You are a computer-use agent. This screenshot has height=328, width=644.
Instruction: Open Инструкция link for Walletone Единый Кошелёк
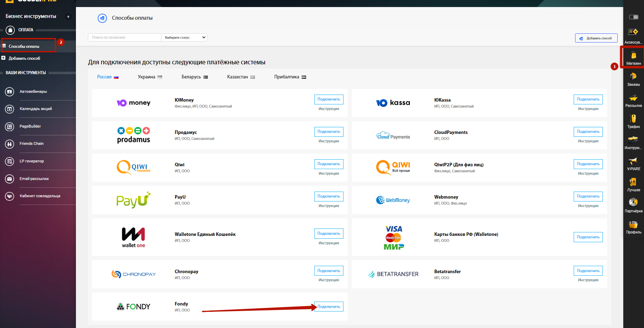click(x=329, y=243)
